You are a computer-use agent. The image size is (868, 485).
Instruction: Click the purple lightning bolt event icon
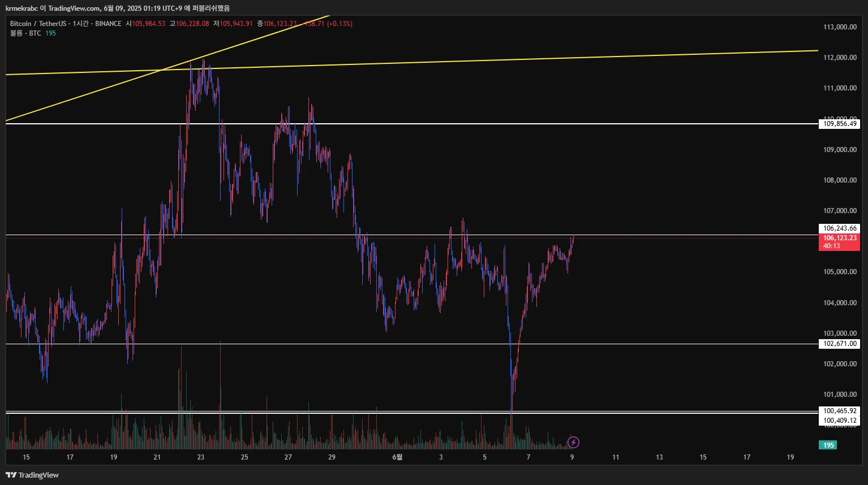[573, 442]
